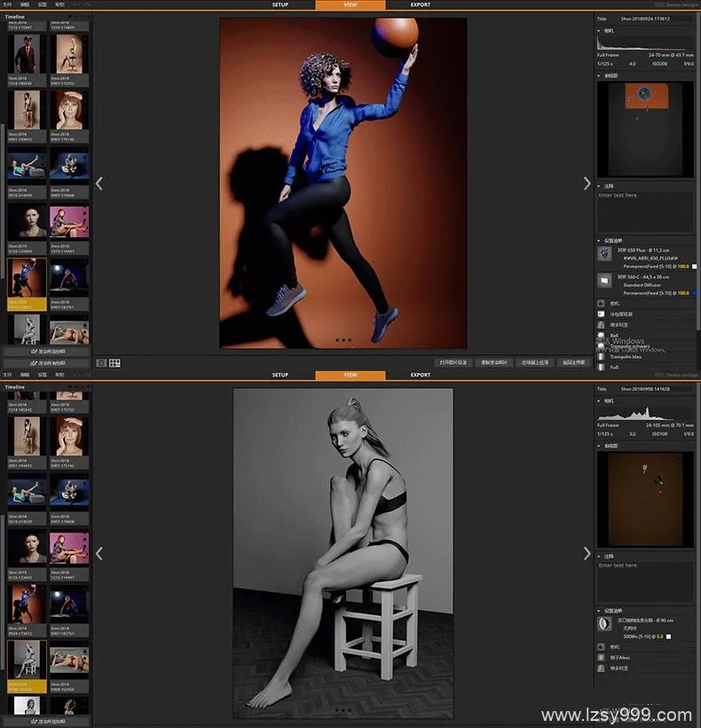701x728 pixels.
Task: Open the EXPORT tab in lower window
Action: (421, 376)
